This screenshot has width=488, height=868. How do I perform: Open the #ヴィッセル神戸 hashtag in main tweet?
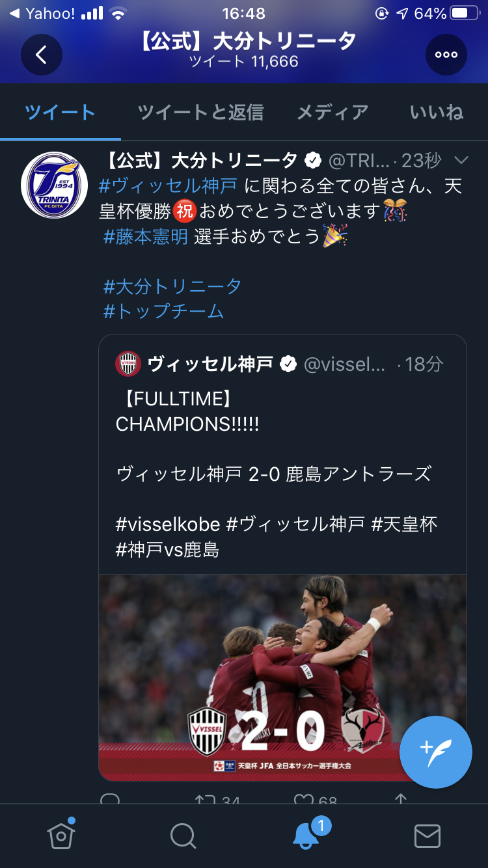pyautogui.click(x=168, y=186)
